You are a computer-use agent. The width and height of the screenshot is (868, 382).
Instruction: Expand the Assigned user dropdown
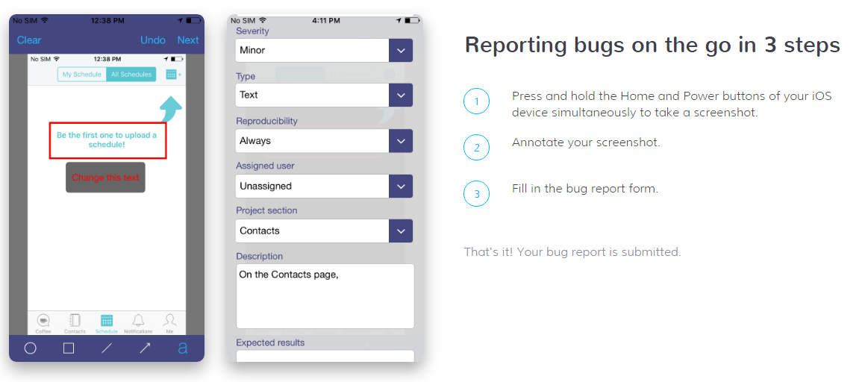coord(401,187)
